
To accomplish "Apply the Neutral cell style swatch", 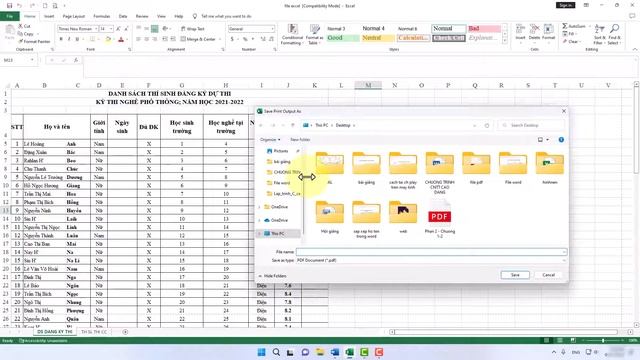I will tap(378, 38).
